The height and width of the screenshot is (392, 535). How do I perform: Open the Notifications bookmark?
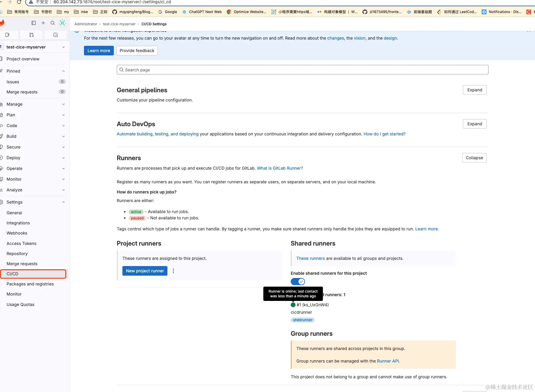pyautogui.click(x=502, y=12)
